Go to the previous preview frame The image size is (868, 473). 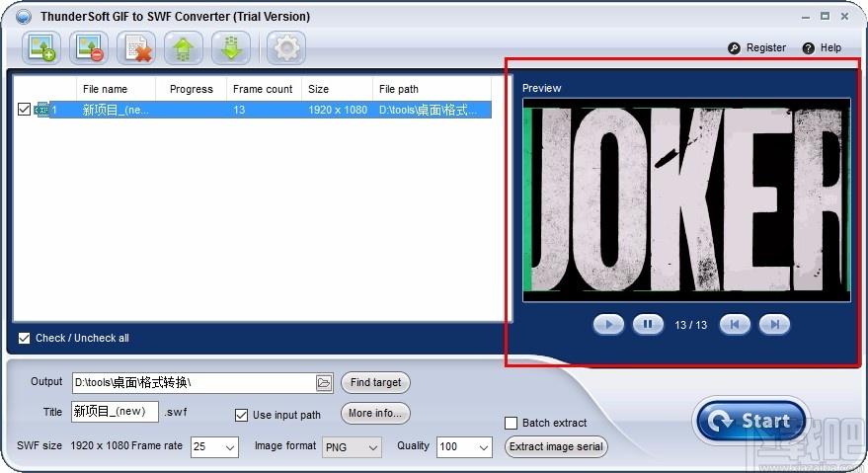coord(735,325)
